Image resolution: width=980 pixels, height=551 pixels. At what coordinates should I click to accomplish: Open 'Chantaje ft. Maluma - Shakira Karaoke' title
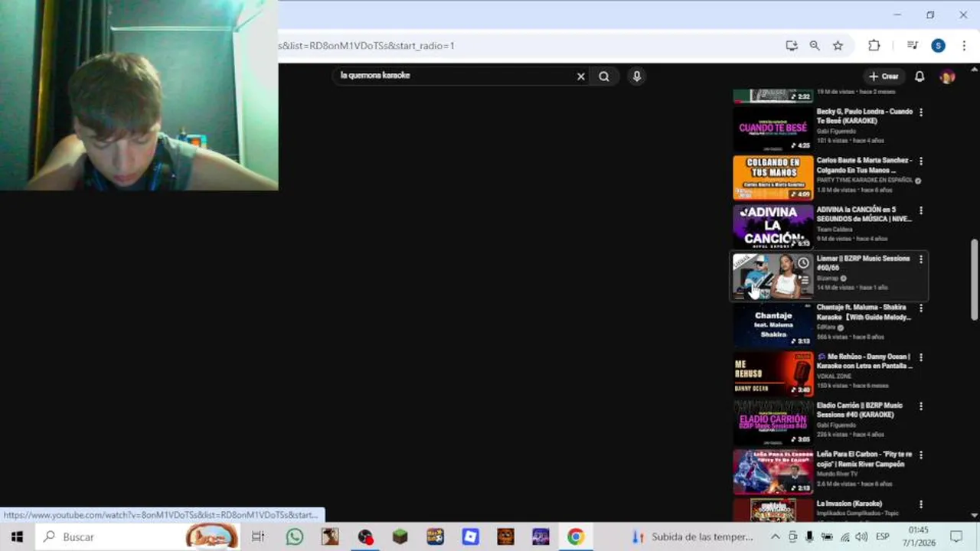tap(864, 312)
